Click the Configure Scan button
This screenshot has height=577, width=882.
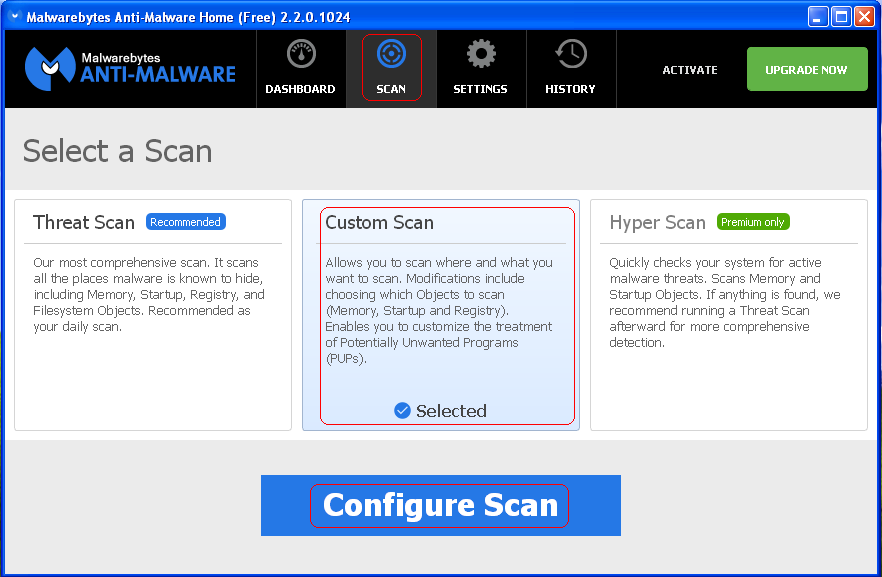click(441, 505)
